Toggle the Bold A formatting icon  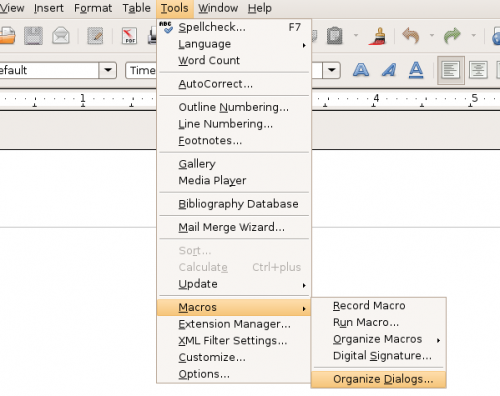[x=361, y=70]
